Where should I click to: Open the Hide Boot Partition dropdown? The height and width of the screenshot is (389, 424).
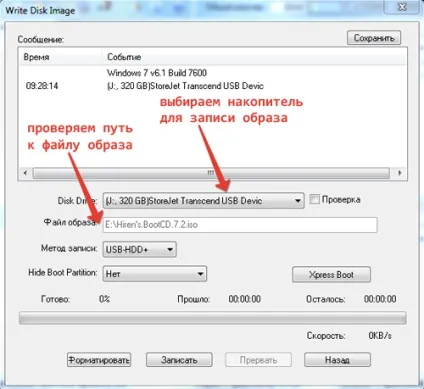(x=155, y=274)
